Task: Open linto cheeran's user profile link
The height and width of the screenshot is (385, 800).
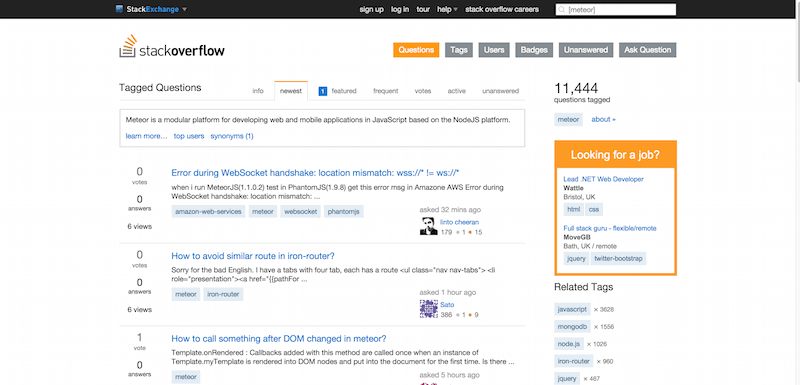Action: tap(459, 222)
